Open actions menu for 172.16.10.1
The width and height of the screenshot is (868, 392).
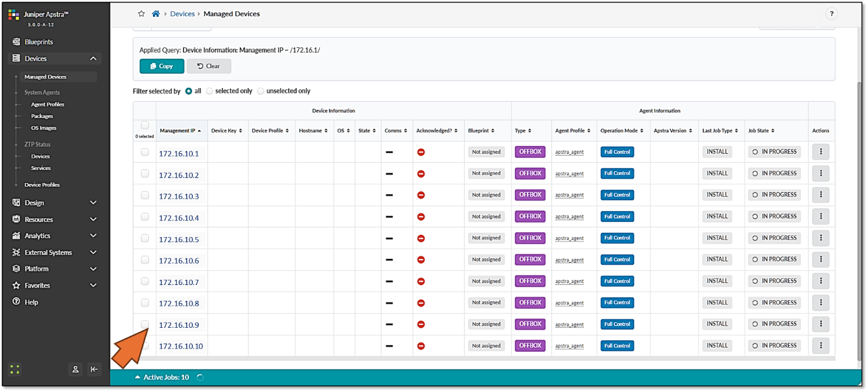[821, 152]
